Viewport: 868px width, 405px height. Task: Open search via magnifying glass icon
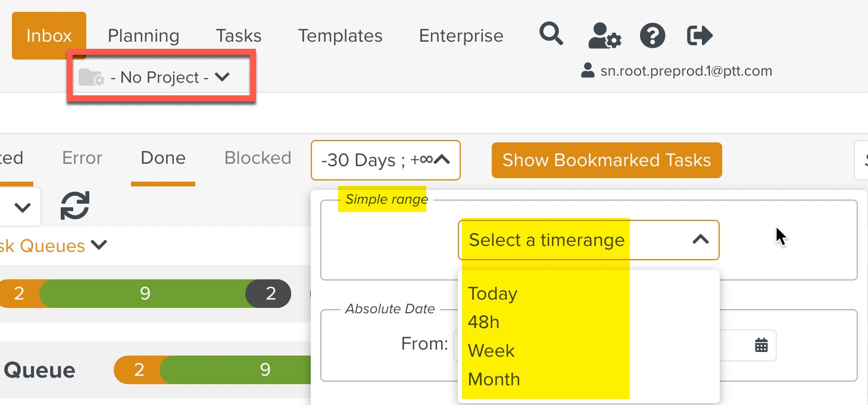[x=551, y=34]
